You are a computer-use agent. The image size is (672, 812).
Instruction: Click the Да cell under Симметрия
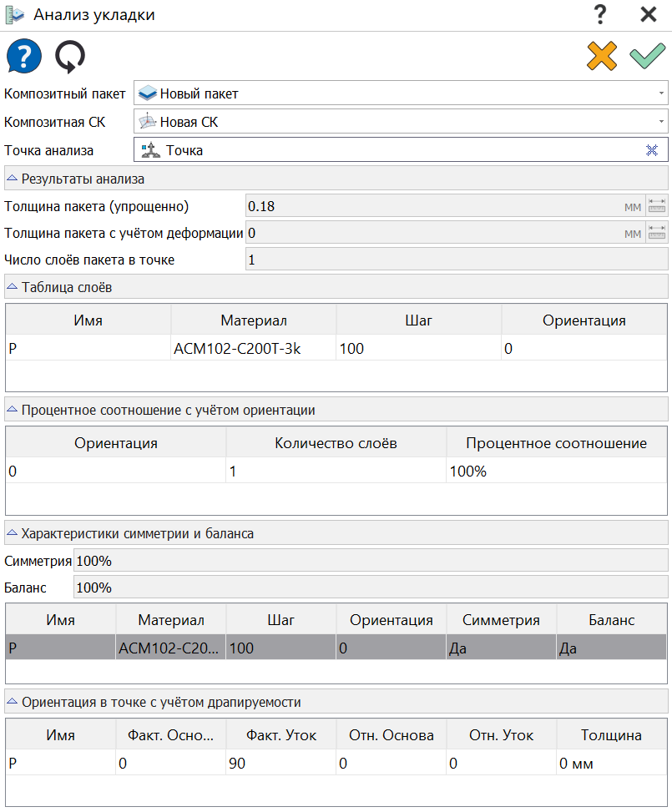point(501,648)
